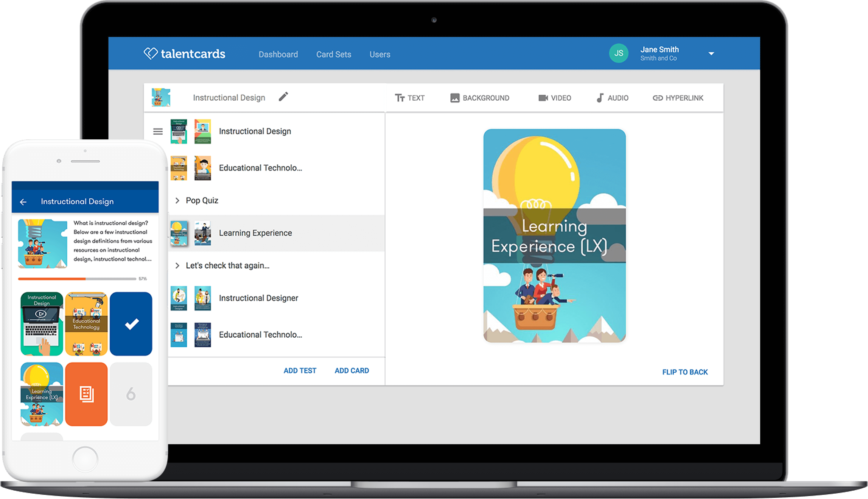Click the JS user avatar circle

618,53
